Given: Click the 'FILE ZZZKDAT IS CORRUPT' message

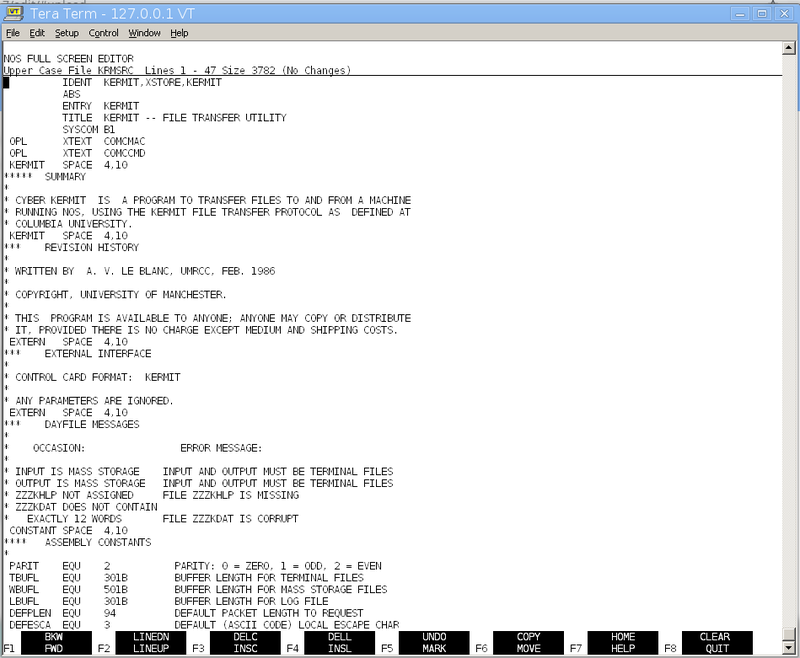Looking at the screenshot, I should [231, 519].
